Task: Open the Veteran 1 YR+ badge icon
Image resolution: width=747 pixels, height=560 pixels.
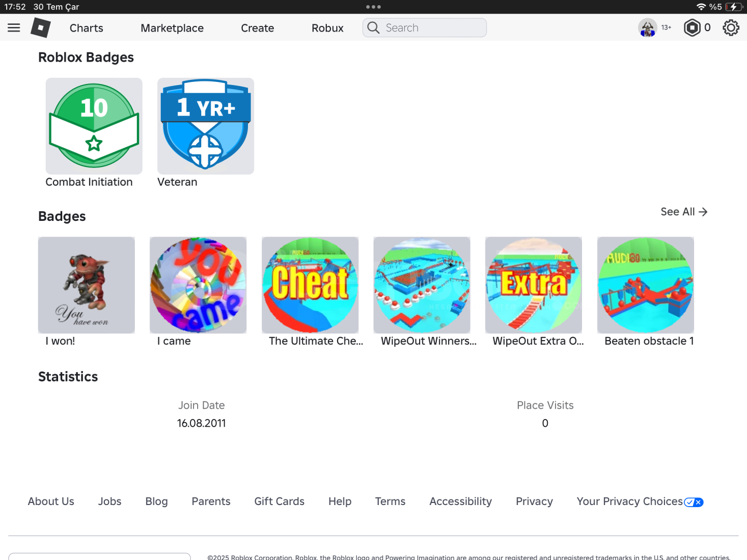Action: pyautogui.click(x=206, y=126)
